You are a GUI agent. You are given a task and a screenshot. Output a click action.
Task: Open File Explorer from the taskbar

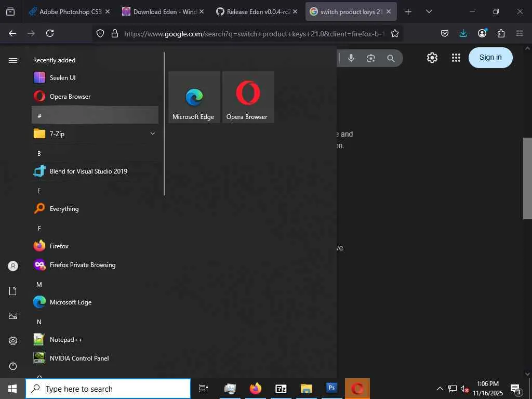[307, 389]
